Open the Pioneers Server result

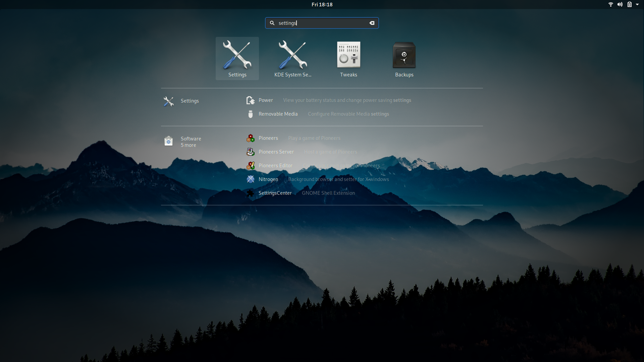276,152
